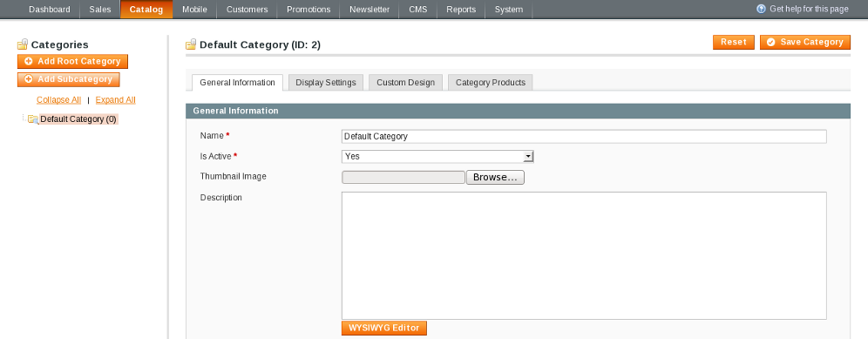Viewport: 868px width, 339px height.
Task: Click the plus icon on Add Root Category
Action: pyautogui.click(x=28, y=62)
